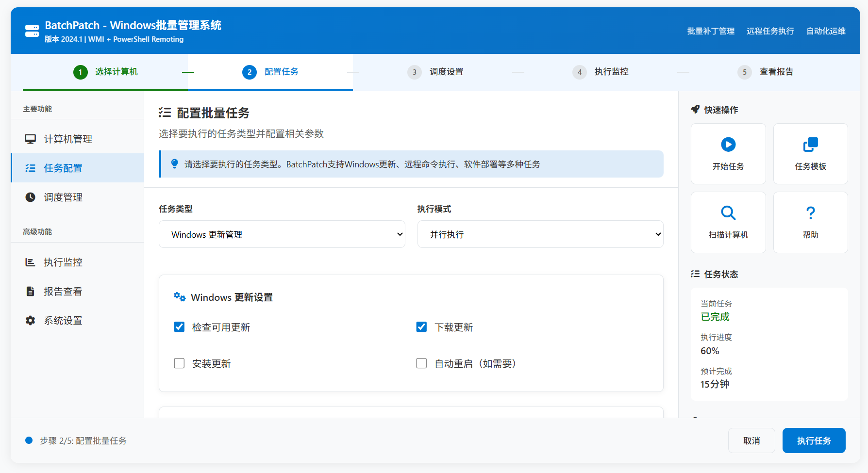Image resolution: width=868 pixels, height=473 pixels.
Task: Open 批量补丁管理 in the top navigation
Action: pos(711,31)
